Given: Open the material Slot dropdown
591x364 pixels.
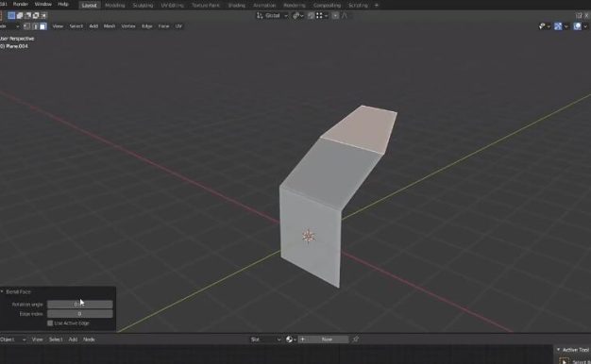Looking at the screenshot, I should pyautogui.click(x=265, y=339).
